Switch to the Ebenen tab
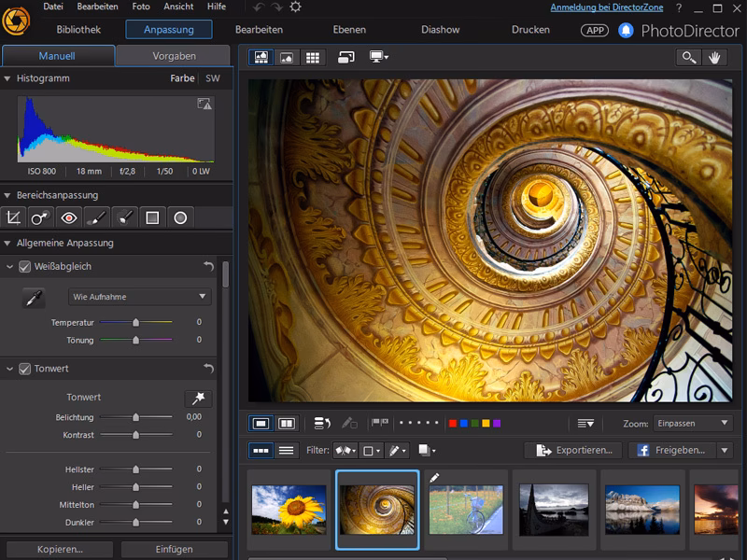This screenshot has width=747, height=560. pos(349,30)
